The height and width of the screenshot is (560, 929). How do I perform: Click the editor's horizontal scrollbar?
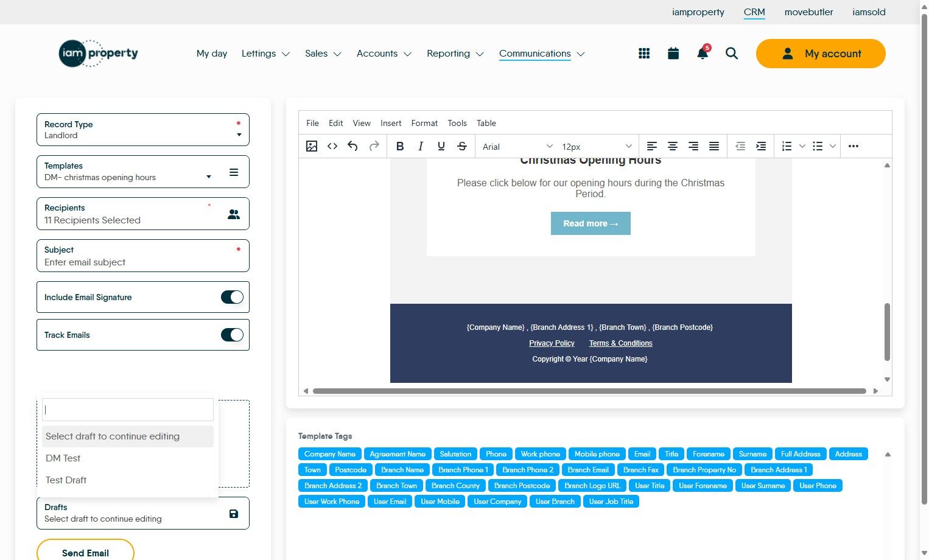[x=589, y=391]
